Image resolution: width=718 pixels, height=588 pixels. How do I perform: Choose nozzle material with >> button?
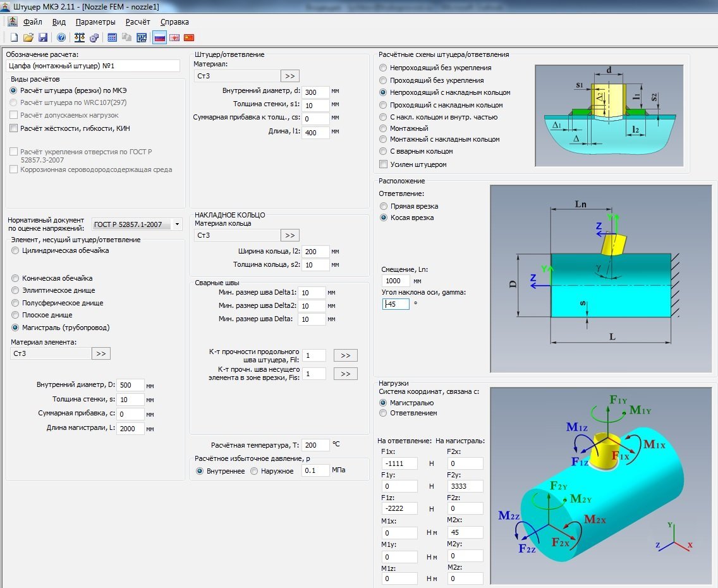(290, 76)
